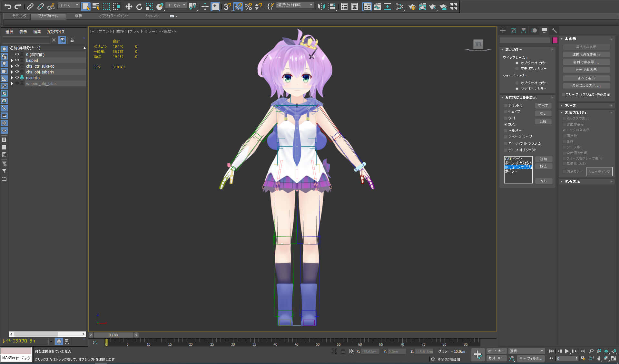Check the ボーン オブジェクト category checkbox
The width and height of the screenshot is (619, 364).
point(506,150)
